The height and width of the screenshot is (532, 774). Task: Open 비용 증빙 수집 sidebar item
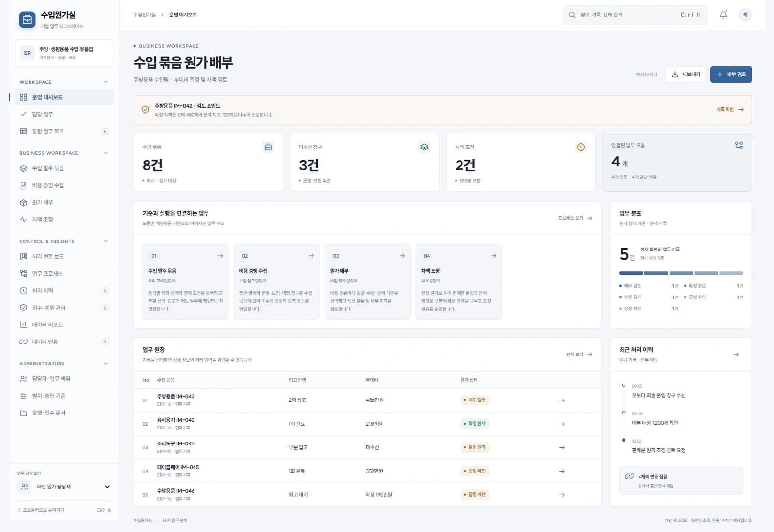click(64, 185)
